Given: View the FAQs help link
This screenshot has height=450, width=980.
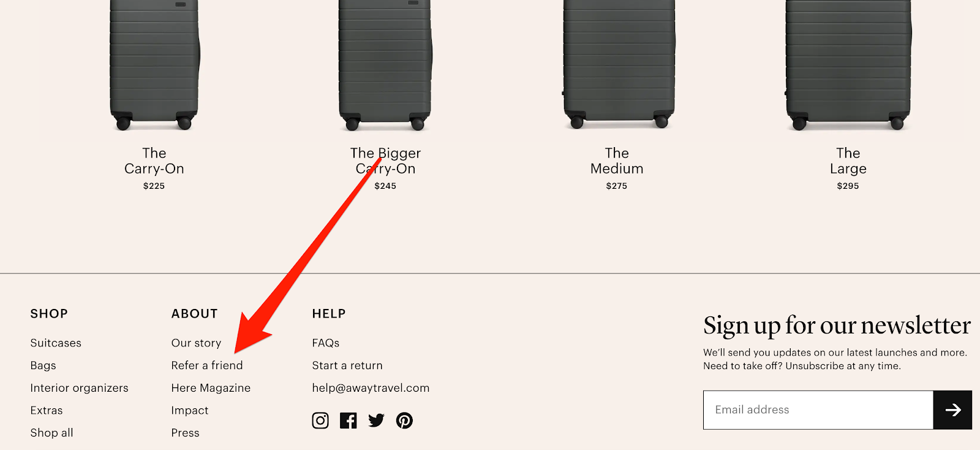Looking at the screenshot, I should pyautogui.click(x=326, y=343).
